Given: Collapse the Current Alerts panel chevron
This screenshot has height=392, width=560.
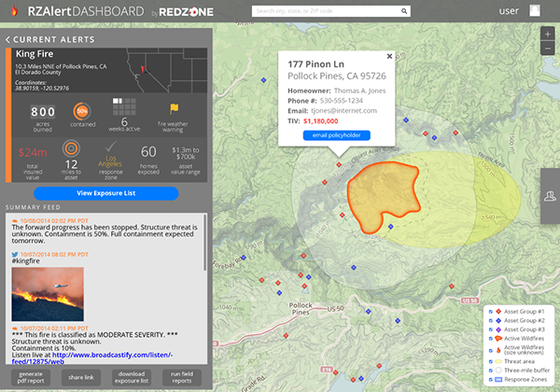Looking at the screenshot, I should point(7,40).
